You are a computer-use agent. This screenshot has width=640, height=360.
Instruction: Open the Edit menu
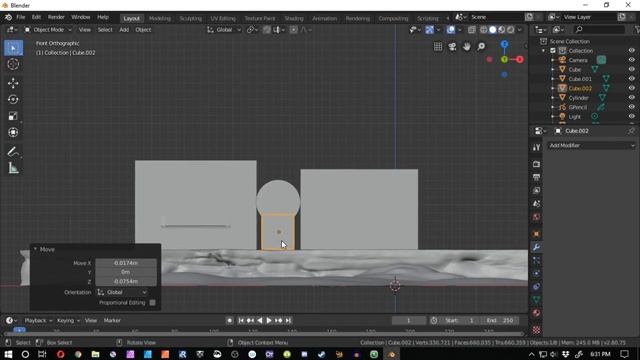36,17
